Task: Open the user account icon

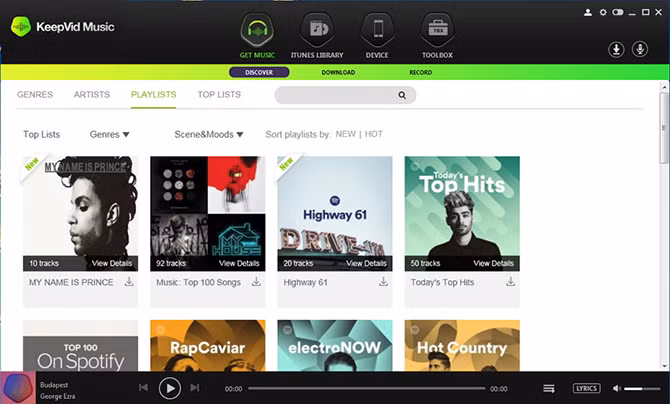Action: point(588,13)
